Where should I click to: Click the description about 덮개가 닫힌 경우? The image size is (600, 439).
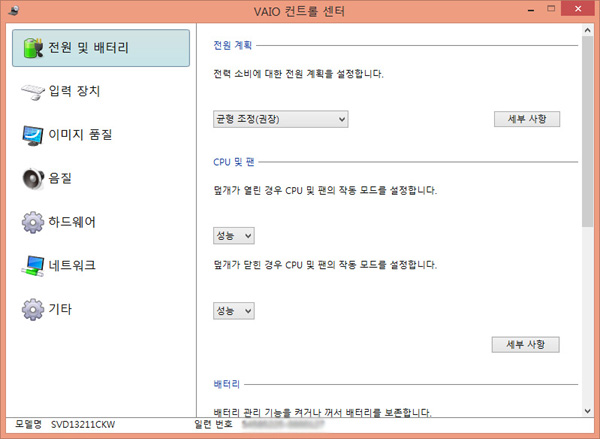tap(325, 265)
